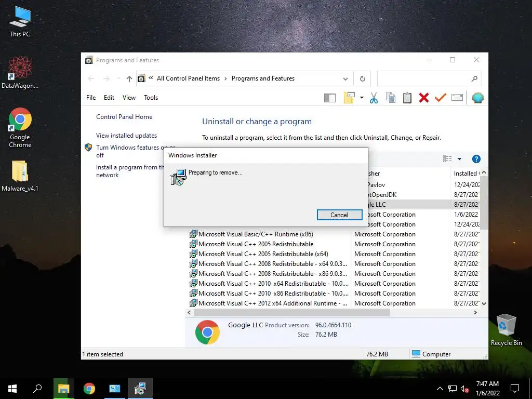Open the taskbar clock showing 7:47 AM
This screenshot has height=399, width=532.
coord(487,389)
